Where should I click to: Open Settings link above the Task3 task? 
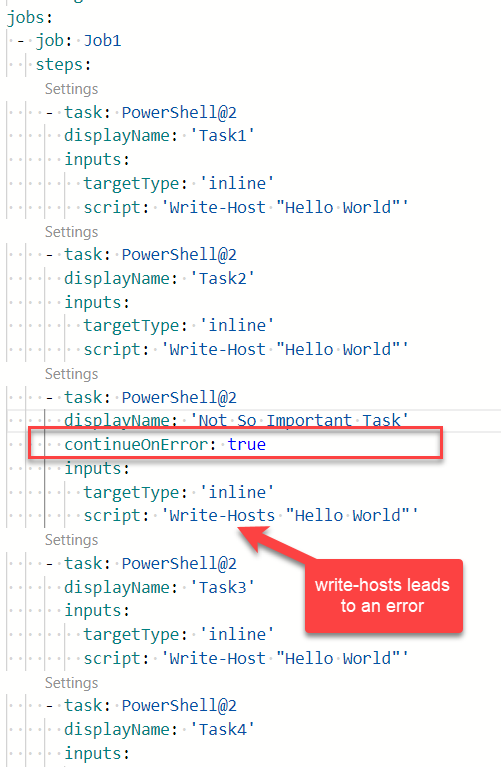tap(71, 540)
